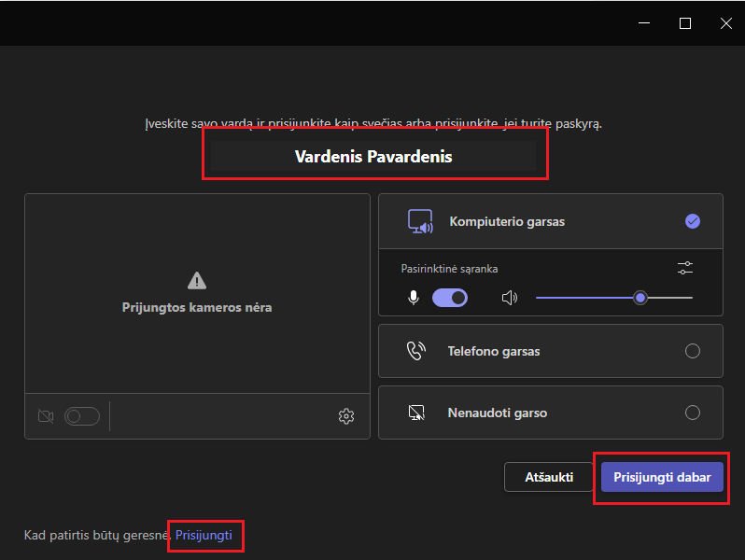Click the speaker volume icon
Viewport: 745px width, 560px height.
pyautogui.click(x=509, y=298)
